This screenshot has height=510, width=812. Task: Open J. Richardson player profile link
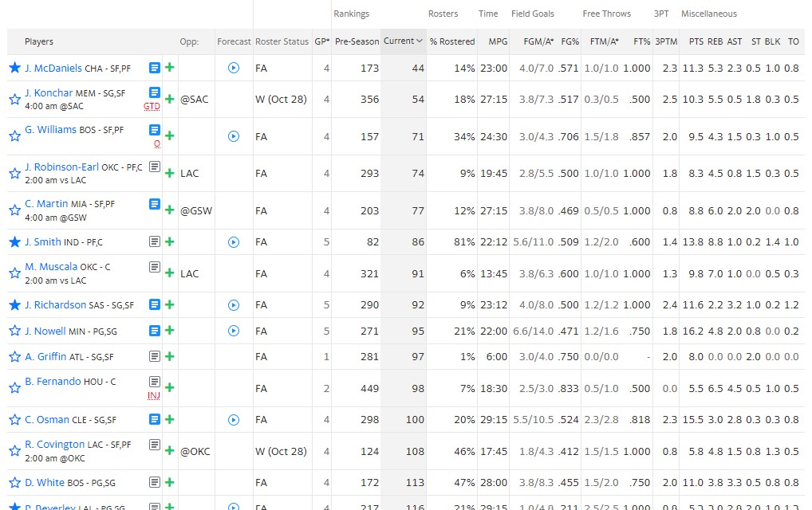[x=56, y=304]
